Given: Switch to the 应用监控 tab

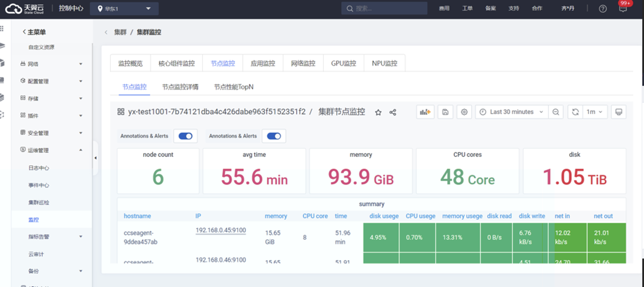Looking at the screenshot, I should [263, 63].
